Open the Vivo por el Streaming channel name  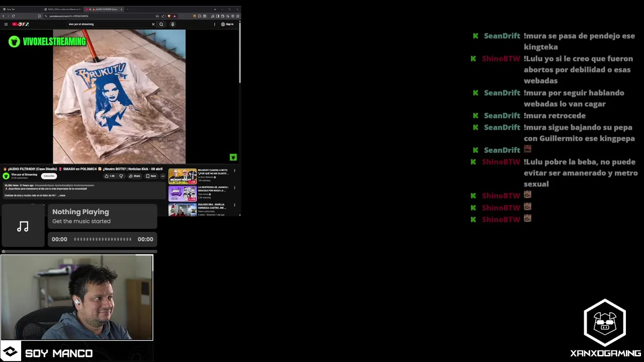pyautogui.click(x=24, y=174)
